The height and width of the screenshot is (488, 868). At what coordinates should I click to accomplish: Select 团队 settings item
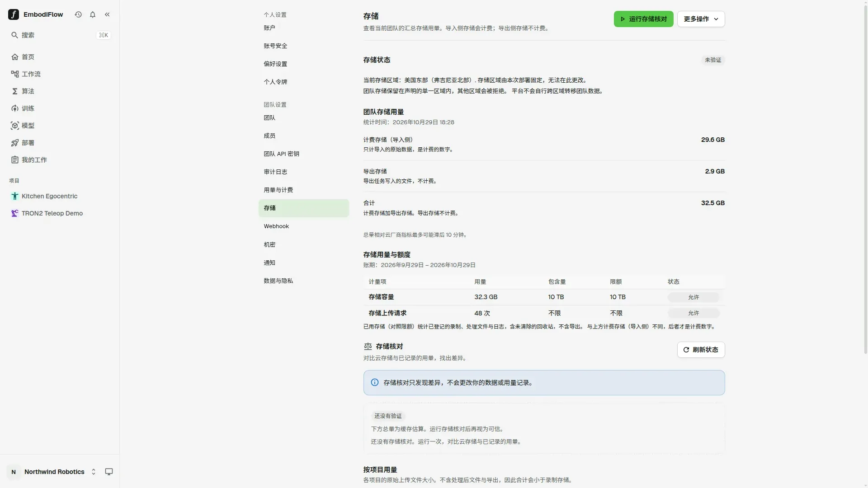click(304, 117)
